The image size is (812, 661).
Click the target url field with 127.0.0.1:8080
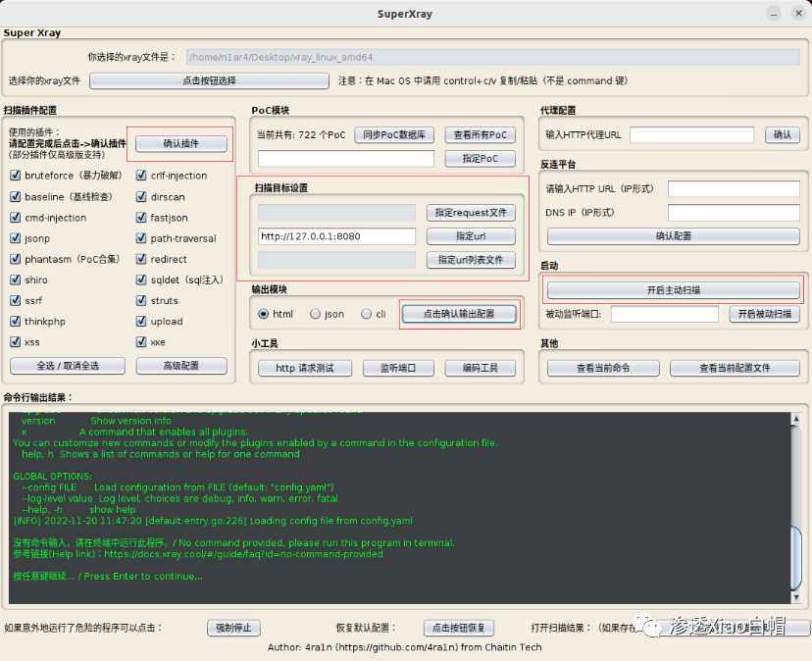(x=336, y=236)
